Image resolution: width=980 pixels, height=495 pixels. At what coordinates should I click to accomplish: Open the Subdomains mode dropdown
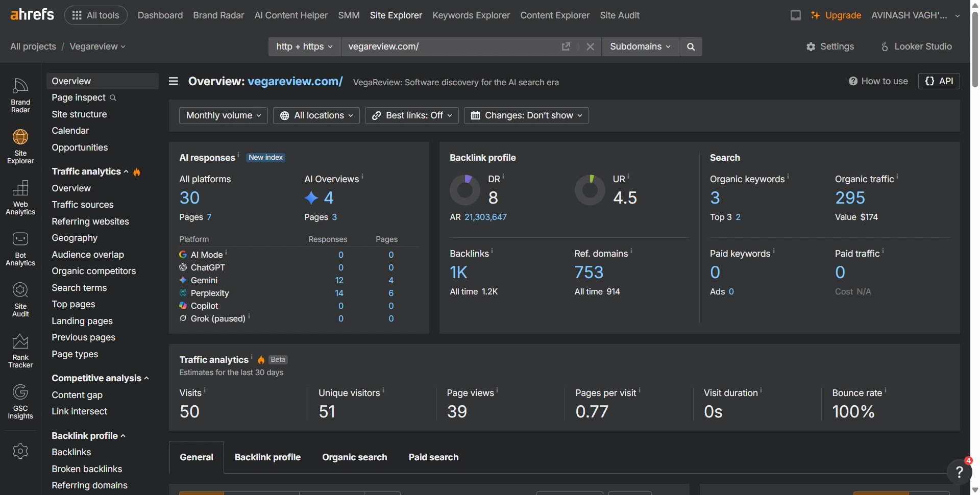pyautogui.click(x=640, y=46)
